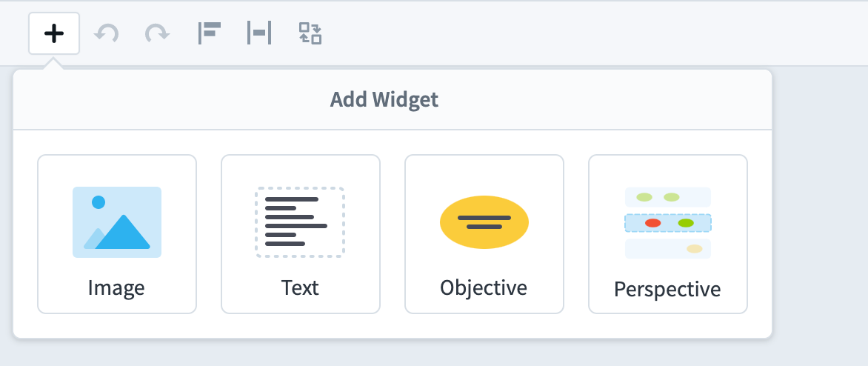Click the stacked rows Perspective icon

[668, 222]
